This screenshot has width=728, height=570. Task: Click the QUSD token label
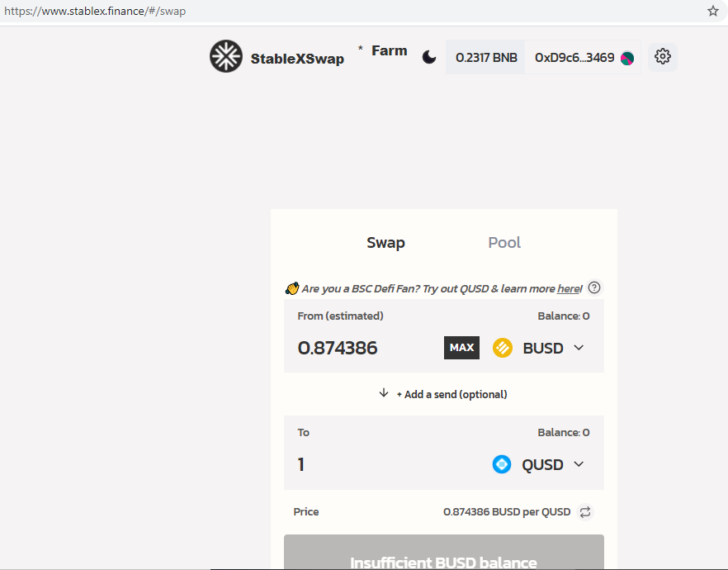[x=542, y=465]
